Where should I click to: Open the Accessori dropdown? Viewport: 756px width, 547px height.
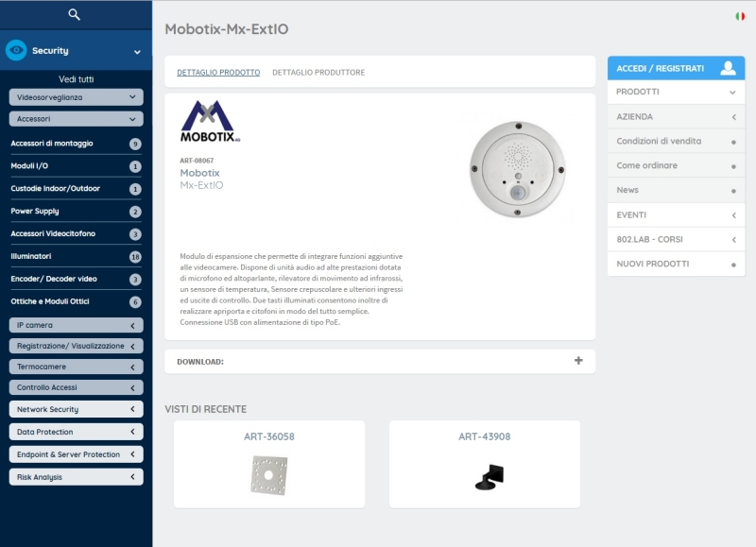pyautogui.click(x=77, y=118)
